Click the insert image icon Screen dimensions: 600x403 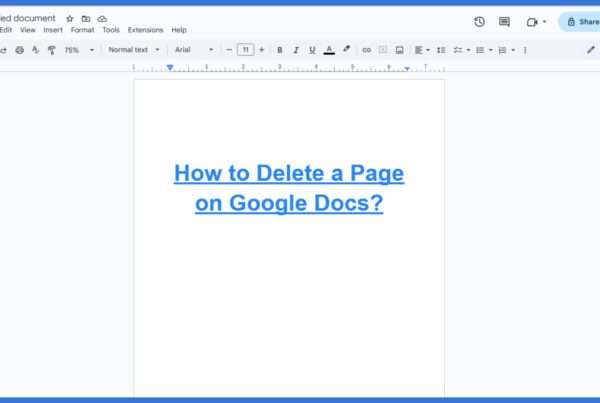tap(399, 50)
